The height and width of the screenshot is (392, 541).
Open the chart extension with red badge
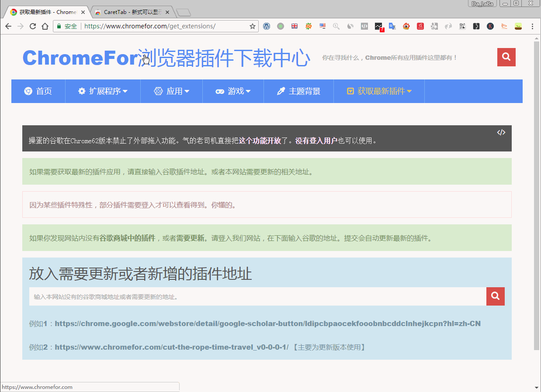379,27
